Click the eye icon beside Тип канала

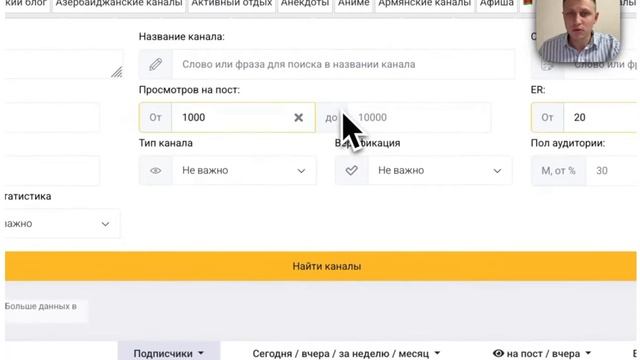[x=156, y=171]
